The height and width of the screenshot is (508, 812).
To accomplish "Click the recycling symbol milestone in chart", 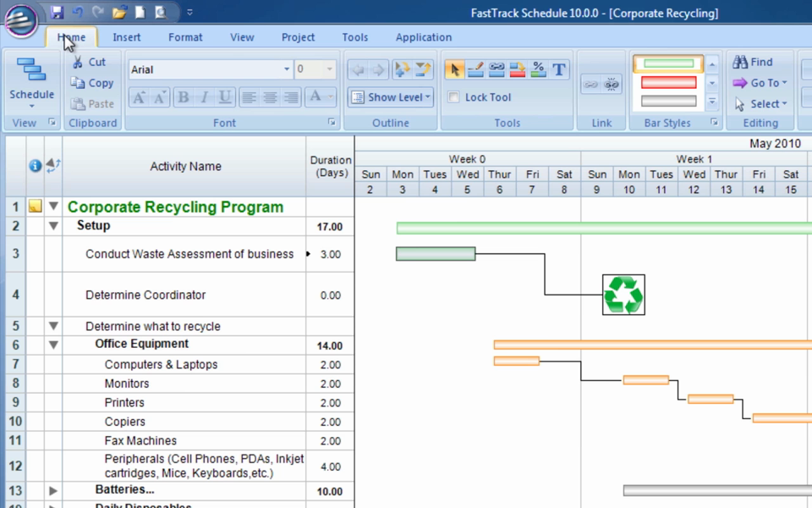I will tap(623, 295).
